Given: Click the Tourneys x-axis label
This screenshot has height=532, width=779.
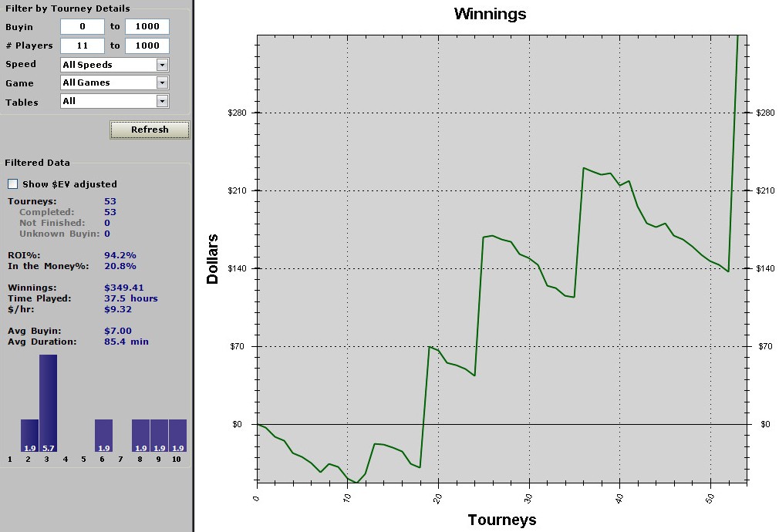Looking at the screenshot, I should coord(501,520).
